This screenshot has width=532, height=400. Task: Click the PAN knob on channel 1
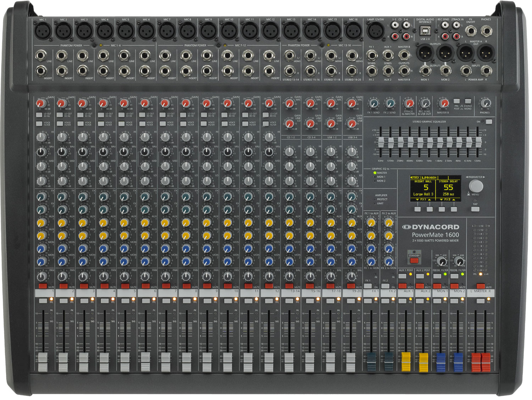point(41,276)
